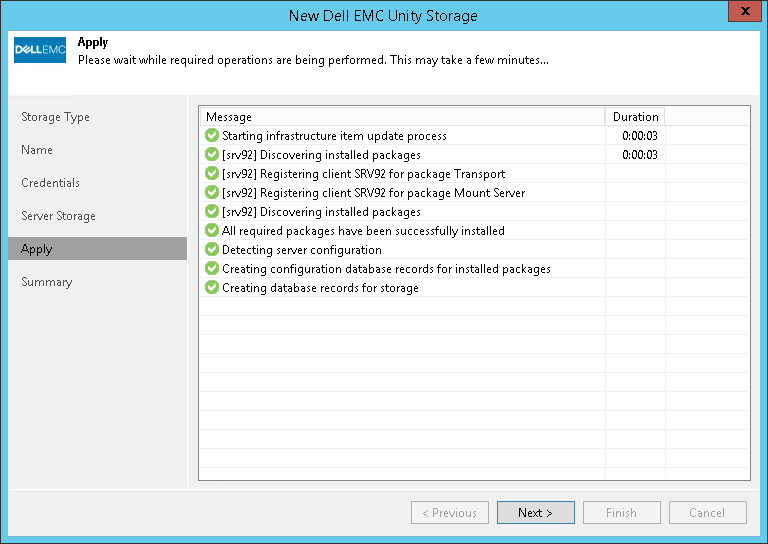This screenshot has width=768, height=544.
Task: Click the Finish button
Action: (621, 513)
